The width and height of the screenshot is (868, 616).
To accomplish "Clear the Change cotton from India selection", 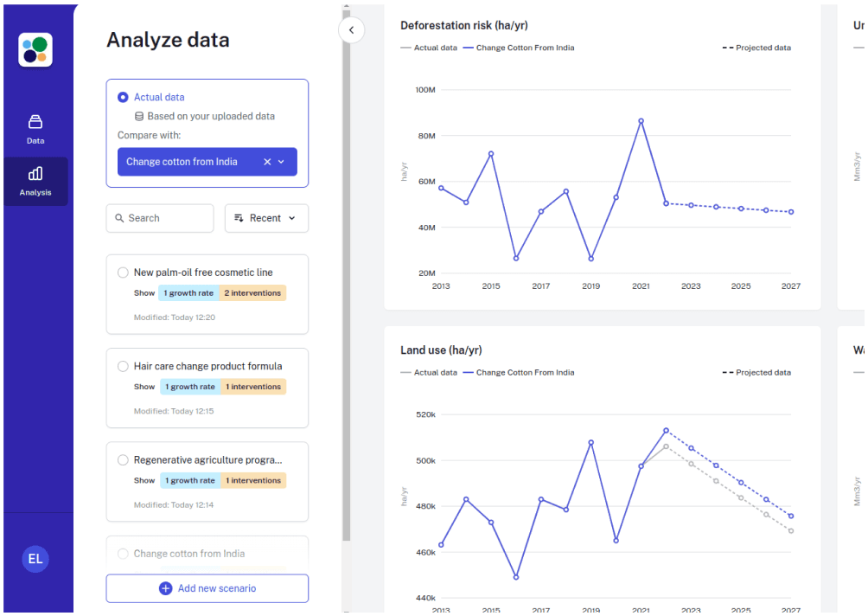I will point(267,162).
